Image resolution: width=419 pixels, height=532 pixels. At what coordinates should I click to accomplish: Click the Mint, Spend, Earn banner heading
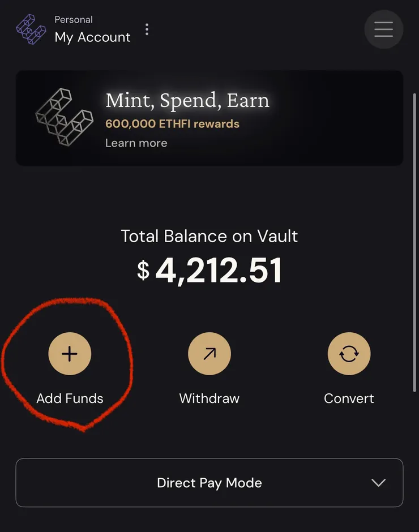tap(187, 101)
